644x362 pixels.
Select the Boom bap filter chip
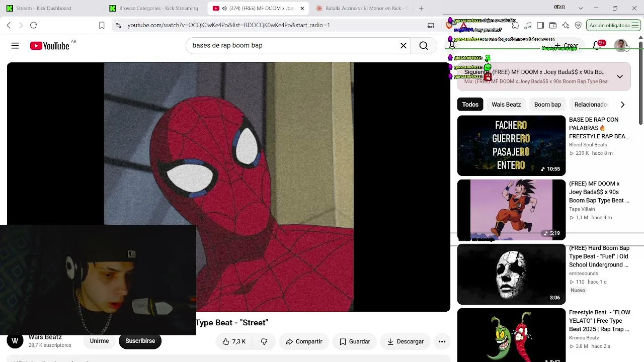(547, 105)
